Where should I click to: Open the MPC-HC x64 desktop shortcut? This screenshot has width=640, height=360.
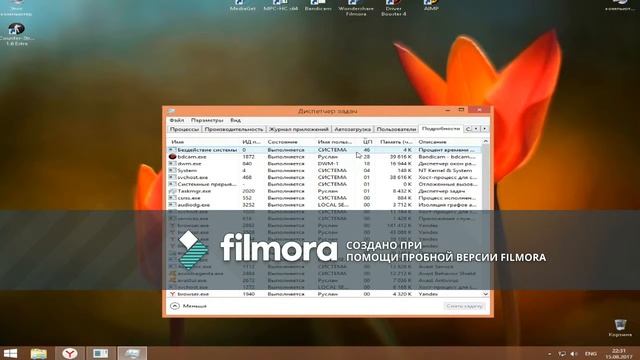(x=281, y=5)
